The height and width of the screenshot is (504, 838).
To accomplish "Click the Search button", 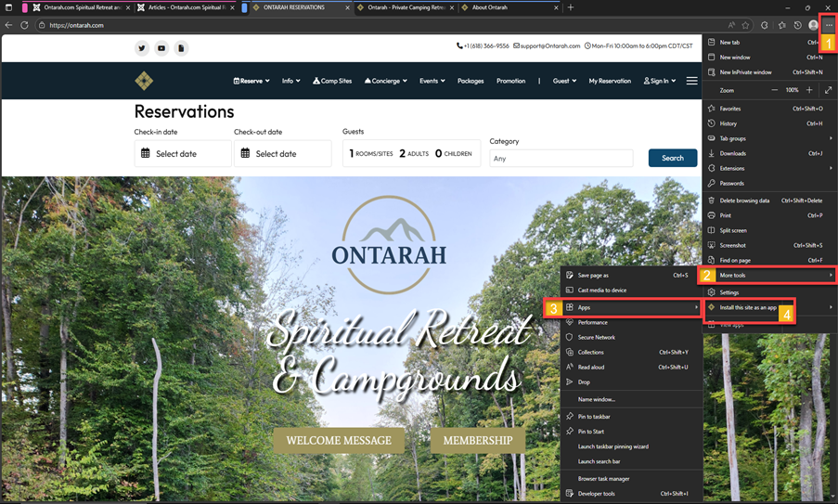I will point(672,158).
